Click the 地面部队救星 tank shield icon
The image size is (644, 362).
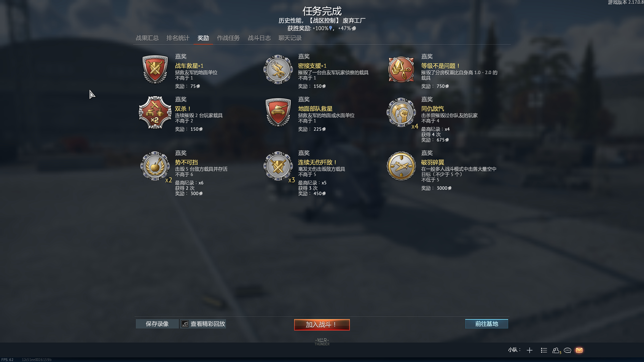(x=278, y=112)
